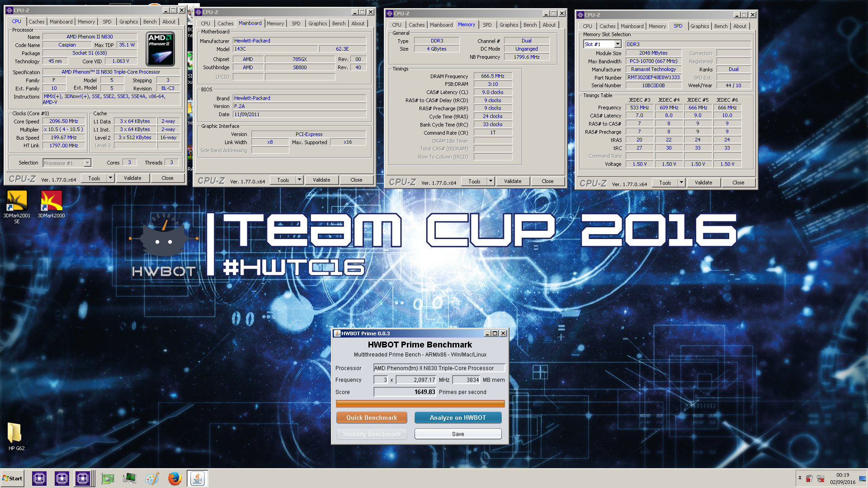The image size is (868, 488).
Task: Click the Part Number RMT3020EF48E8W1333
Action: click(x=654, y=77)
